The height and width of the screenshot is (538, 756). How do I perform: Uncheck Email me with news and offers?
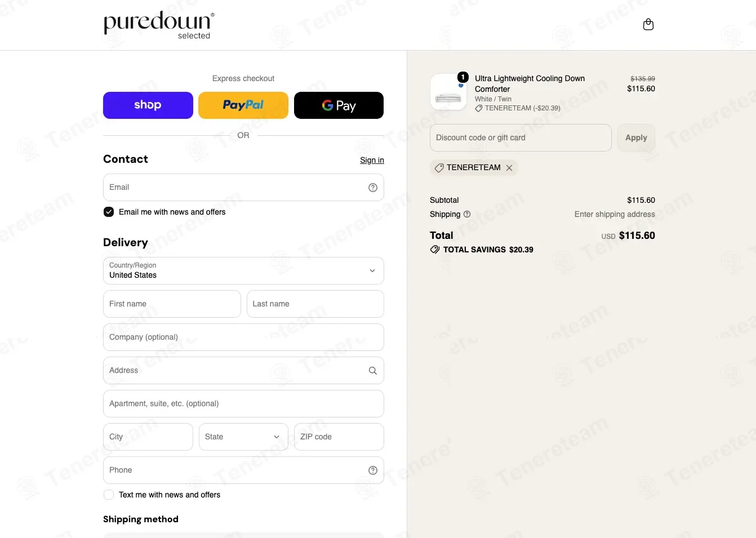pos(109,212)
